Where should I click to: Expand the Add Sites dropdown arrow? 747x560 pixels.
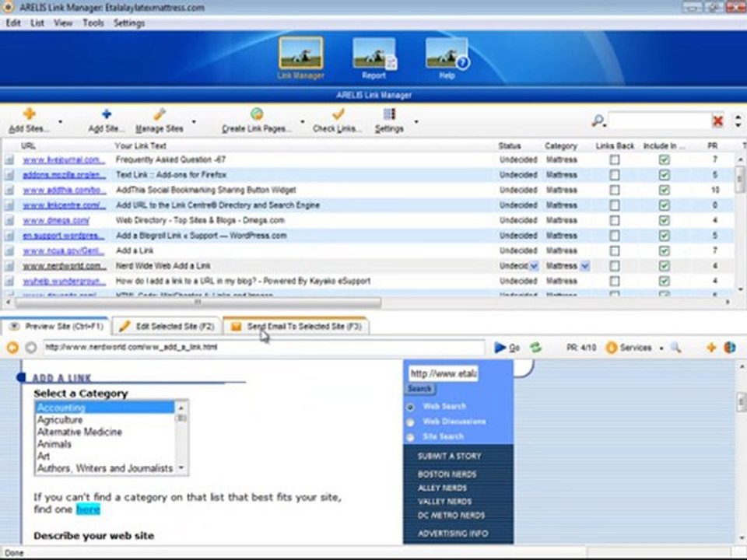pyautogui.click(x=61, y=122)
